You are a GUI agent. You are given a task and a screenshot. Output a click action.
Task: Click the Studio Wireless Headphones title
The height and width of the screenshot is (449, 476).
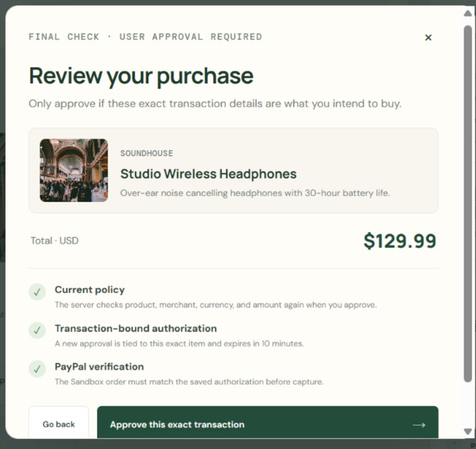[x=209, y=174]
